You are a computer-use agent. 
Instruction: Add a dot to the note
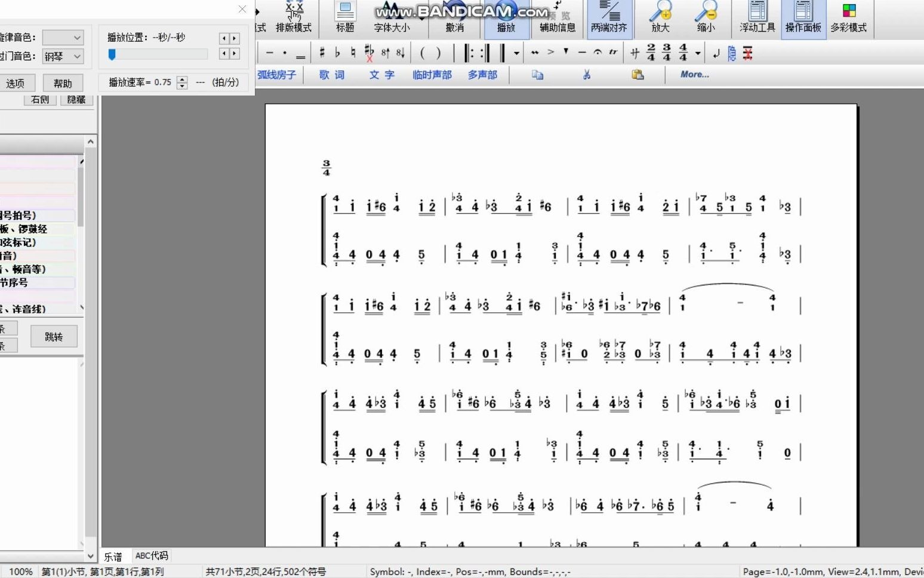click(x=285, y=53)
